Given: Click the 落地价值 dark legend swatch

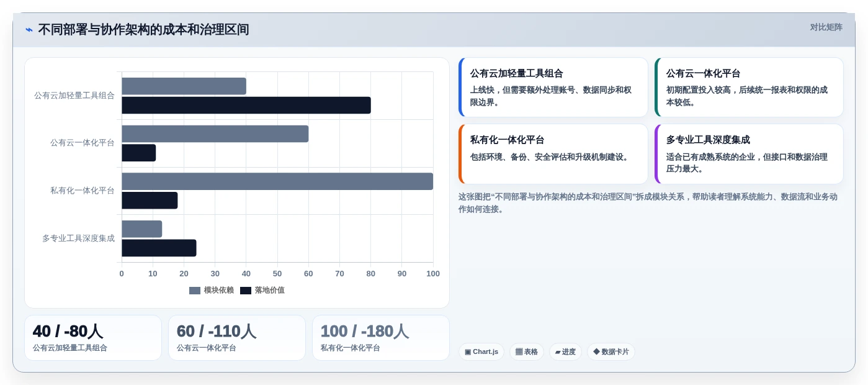Looking at the screenshot, I should [x=246, y=291].
